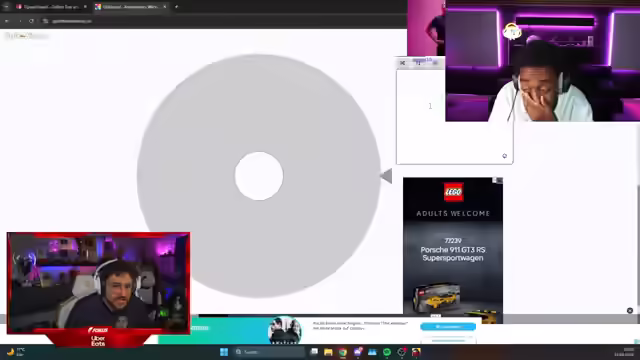Open Task View on the taskbar
The width and height of the screenshot is (640, 360).
point(314,352)
